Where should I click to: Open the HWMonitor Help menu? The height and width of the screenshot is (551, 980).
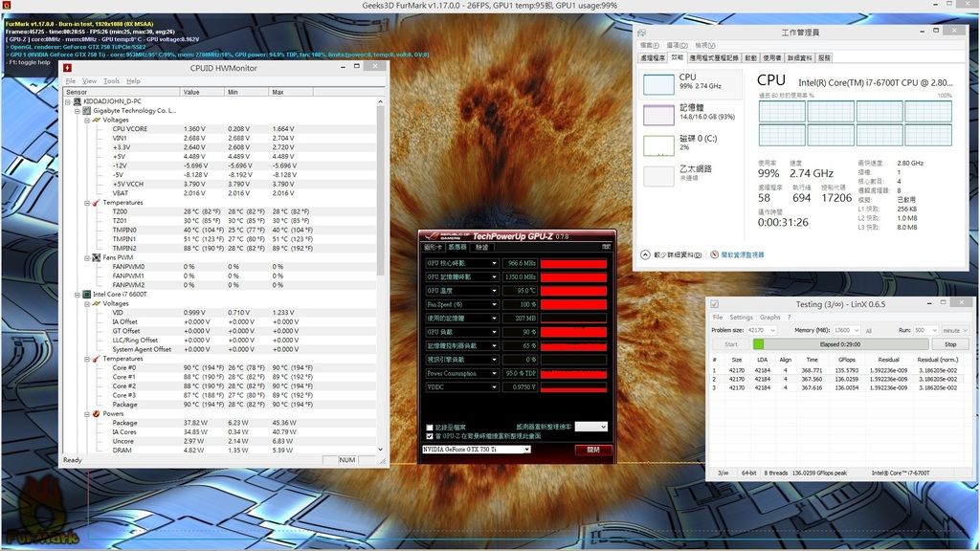[133, 81]
